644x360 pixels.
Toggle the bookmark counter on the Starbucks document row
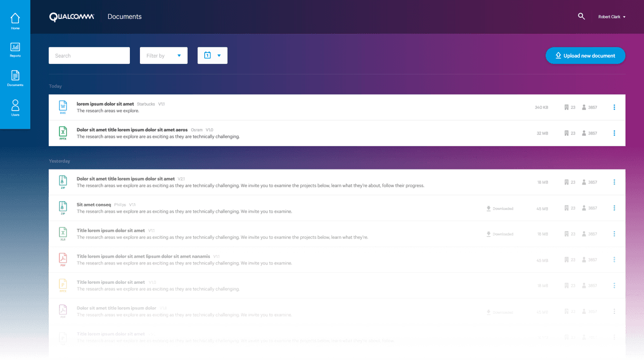click(x=568, y=107)
